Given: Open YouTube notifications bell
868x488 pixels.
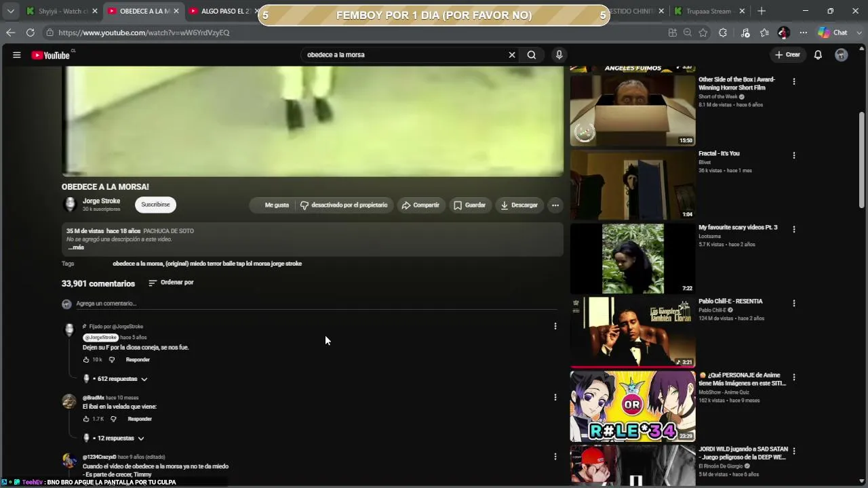Looking at the screenshot, I should coord(818,55).
